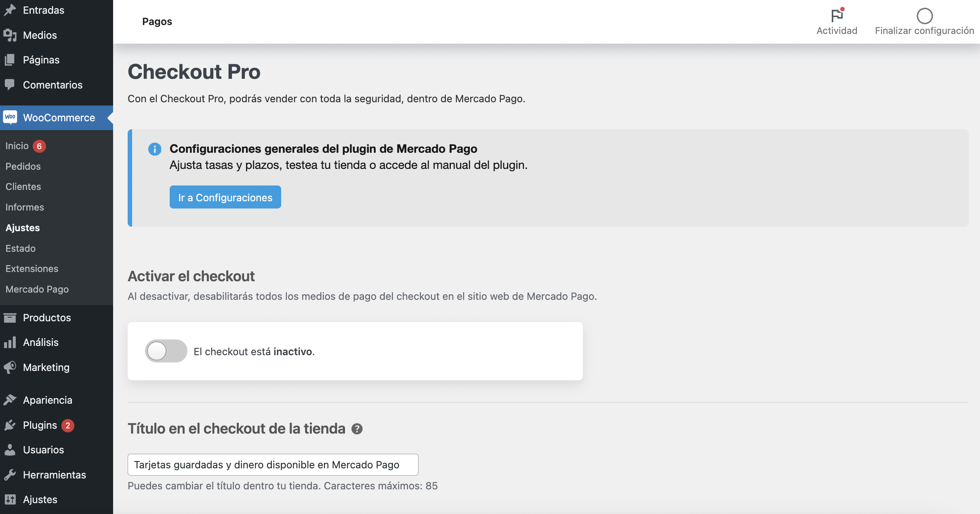The height and width of the screenshot is (514, 980).
Task: Click the Productos archive box icon
Action: click(x=10, y=318)
